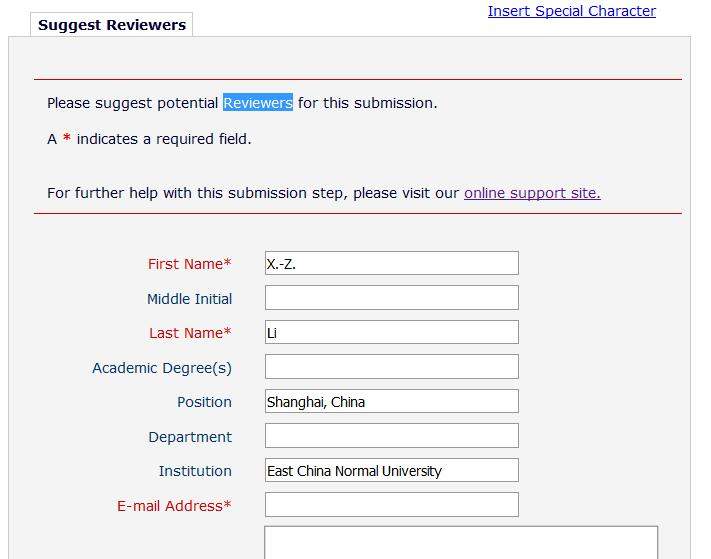Click the red Last Name* label
This screenshot has width=711, height=559.
190,333
